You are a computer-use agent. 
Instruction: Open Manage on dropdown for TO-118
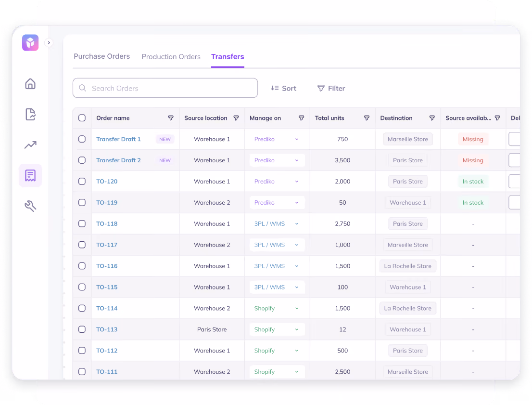click(277, 223)
